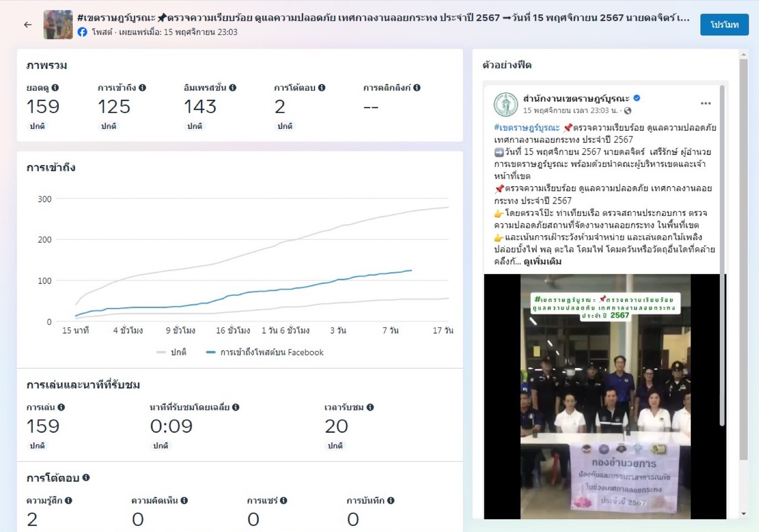This screenshot has width=759, height=532.
Task: Open the สำนักงานเขตราษฎร์บูรณะ page name
Action: [576, 98]
